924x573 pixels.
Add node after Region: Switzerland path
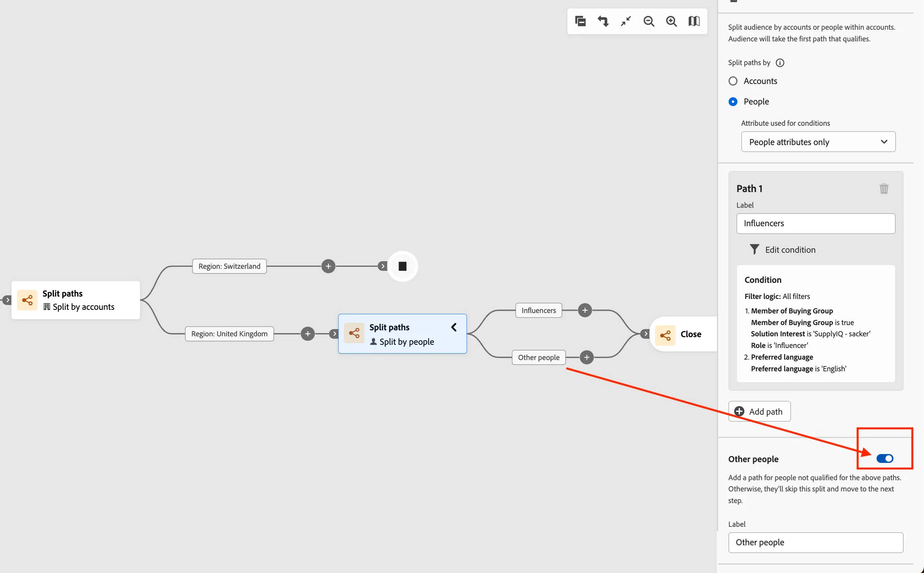point(328,266)
